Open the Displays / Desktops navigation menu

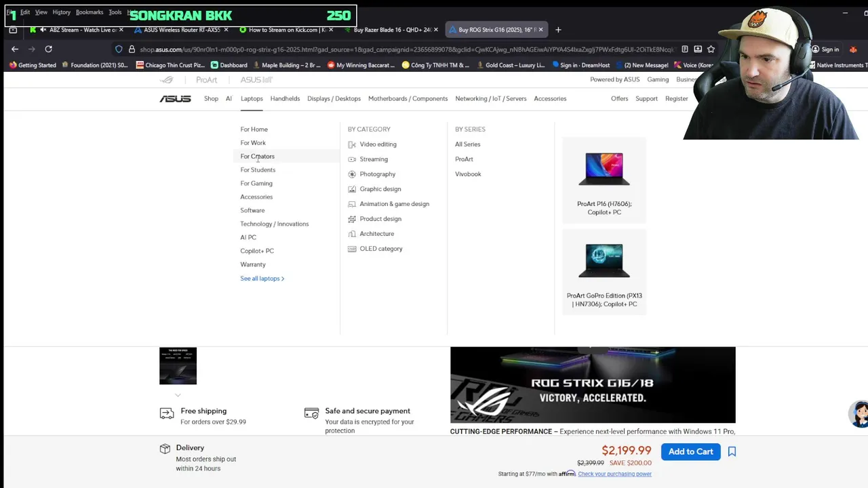[x=334, y=98]
